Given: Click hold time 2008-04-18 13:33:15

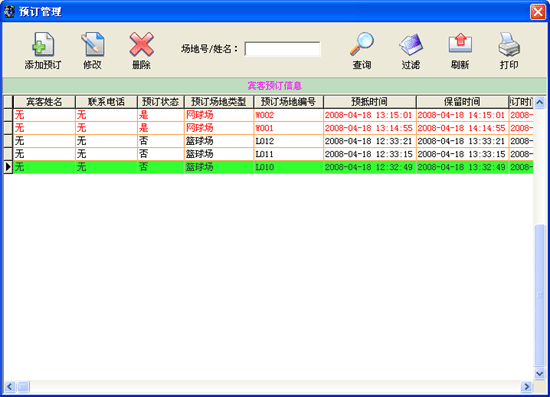Looking at the screenshot, I should (462, 154).
